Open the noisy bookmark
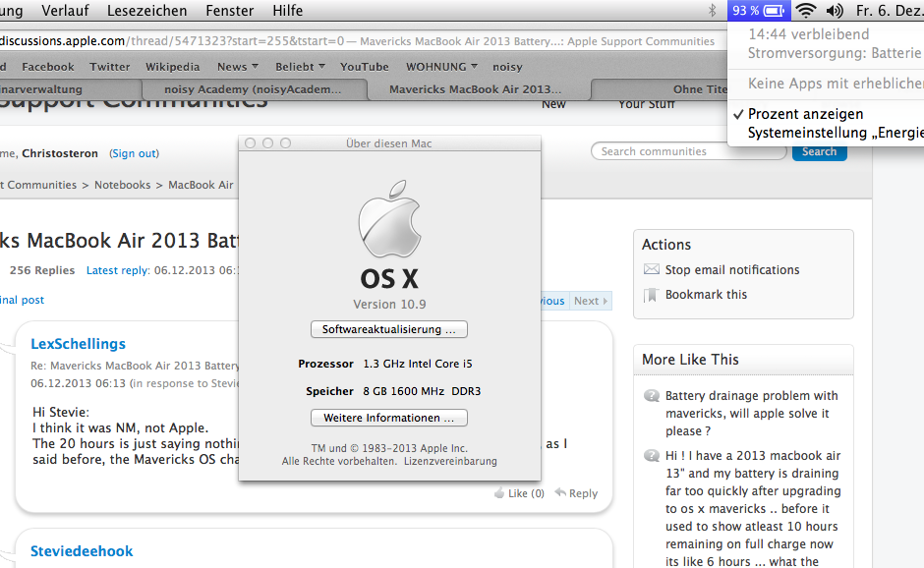The height and width of the screenshot is (568, 924). [507, 67]
